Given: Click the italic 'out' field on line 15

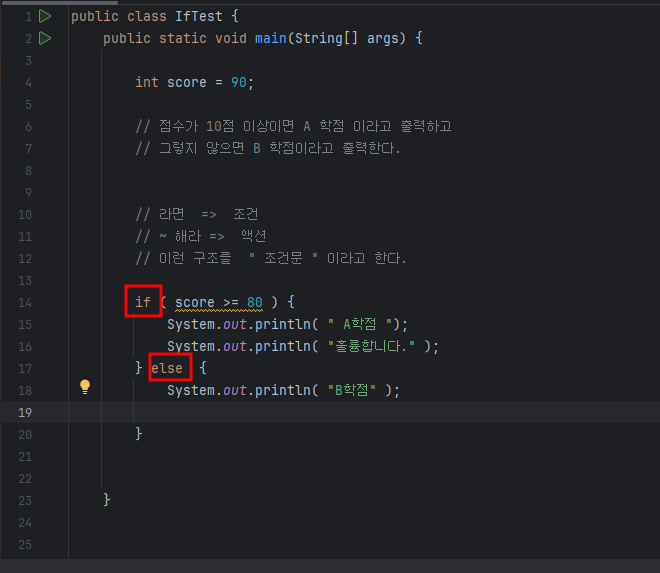Looking at the screenshot, I should pos(235,324).
